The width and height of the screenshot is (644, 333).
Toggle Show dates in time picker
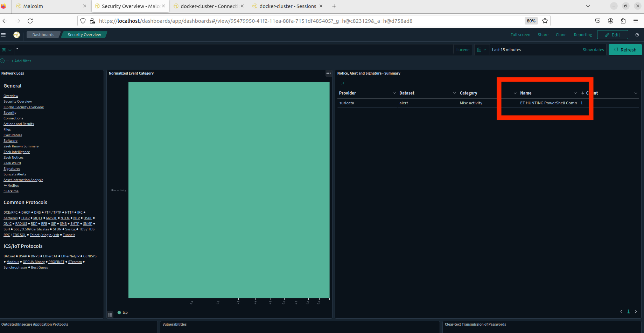click(593, 50)
